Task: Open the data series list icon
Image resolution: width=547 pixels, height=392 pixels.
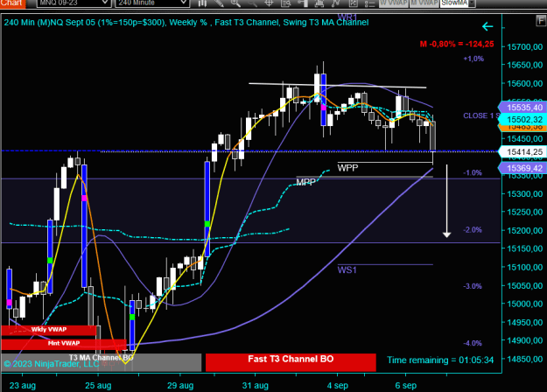Action: coord(369,3)
